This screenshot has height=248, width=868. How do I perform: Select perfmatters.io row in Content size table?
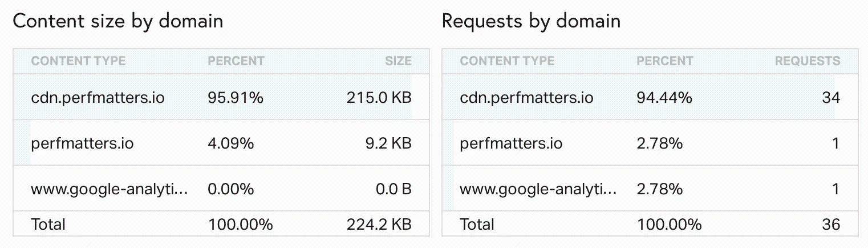221,143
